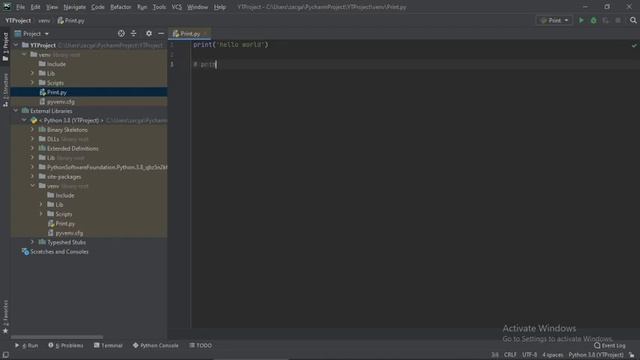Click the horizontal scrollbar of Project panel
Image resolution: width=640 pixels, height=360 pixels.
click(x=57, y=337)
